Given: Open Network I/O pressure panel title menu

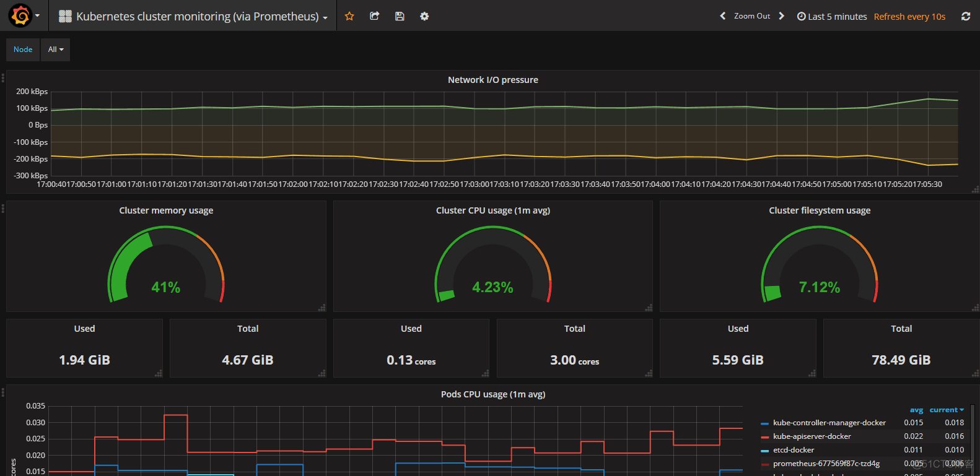Looking at the screenshot, I should point(493,80).
